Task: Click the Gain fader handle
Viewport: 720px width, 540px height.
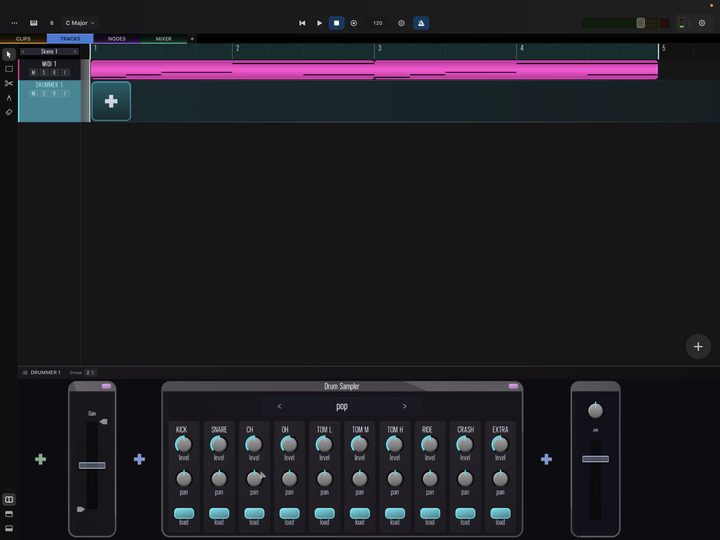Action: coord(92,466)
